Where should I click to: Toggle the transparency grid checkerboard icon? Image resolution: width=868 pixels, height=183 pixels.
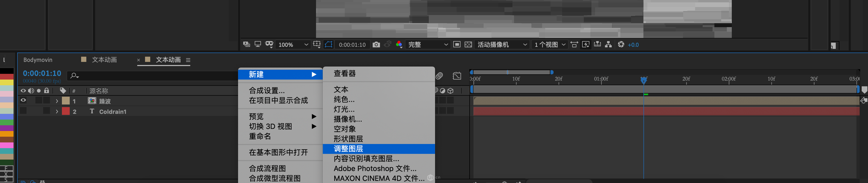point(468,45)
